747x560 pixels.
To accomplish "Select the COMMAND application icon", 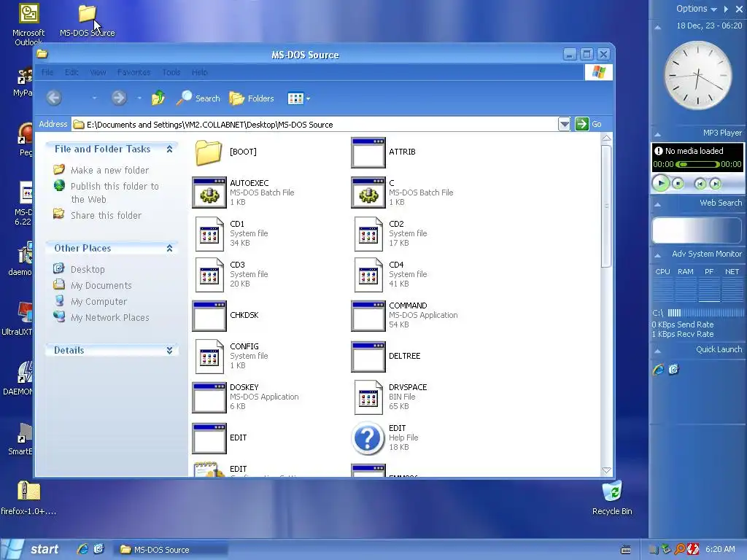I will 368,316.
